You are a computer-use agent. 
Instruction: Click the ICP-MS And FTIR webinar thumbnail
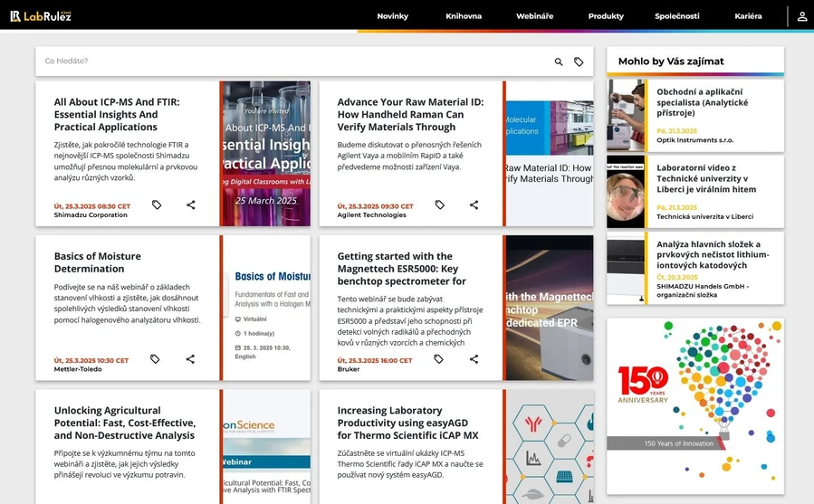[x=266, y=153]
